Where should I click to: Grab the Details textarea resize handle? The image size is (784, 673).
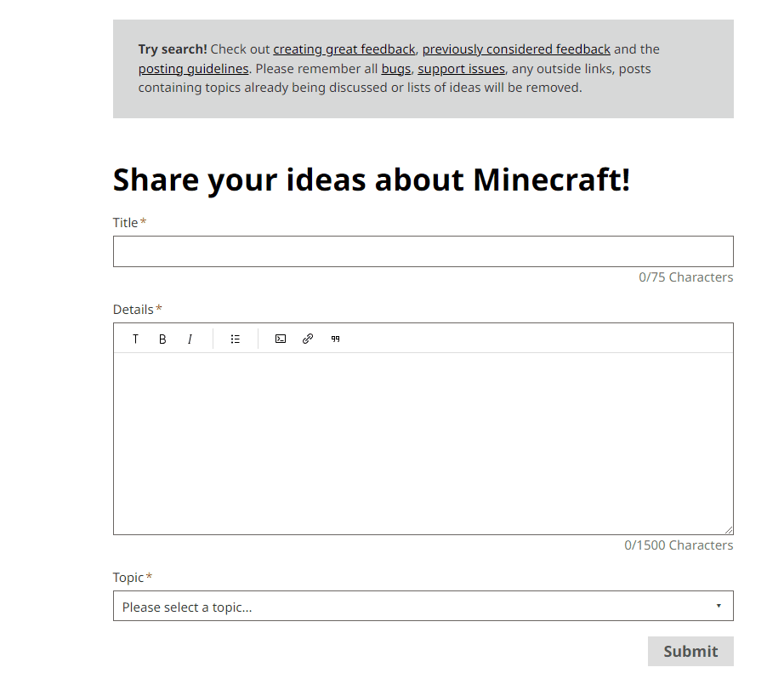(729, 530)
